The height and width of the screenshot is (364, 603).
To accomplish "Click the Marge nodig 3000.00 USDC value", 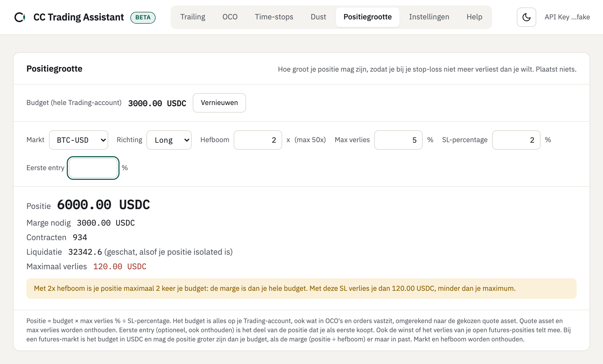I will [x=106, y=223].
